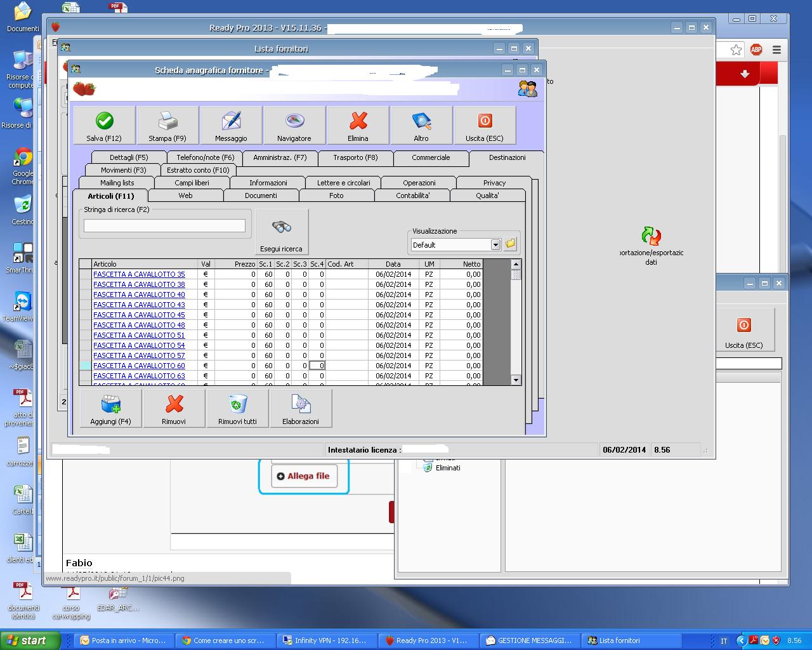Image resolution: width=812 pixels, height=650 pixels.
Task: Switch to the Dettagli (F5) tab
Action: click(x=129, y=157)
